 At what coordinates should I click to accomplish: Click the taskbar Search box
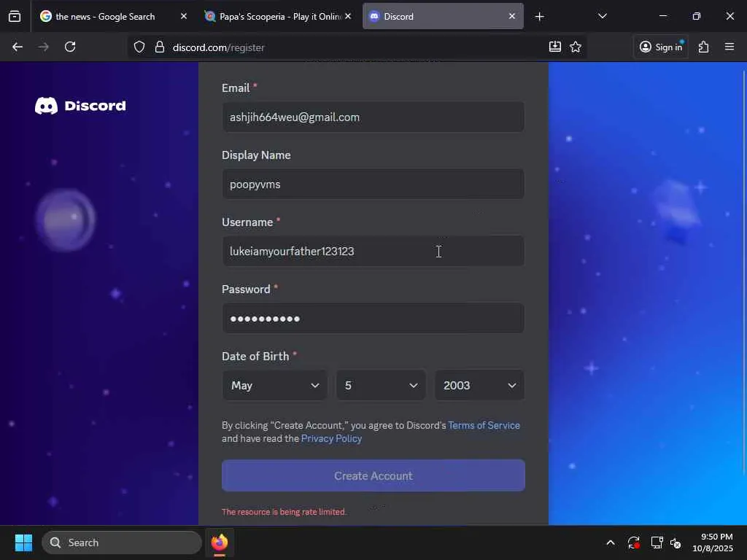click(122, 542)
